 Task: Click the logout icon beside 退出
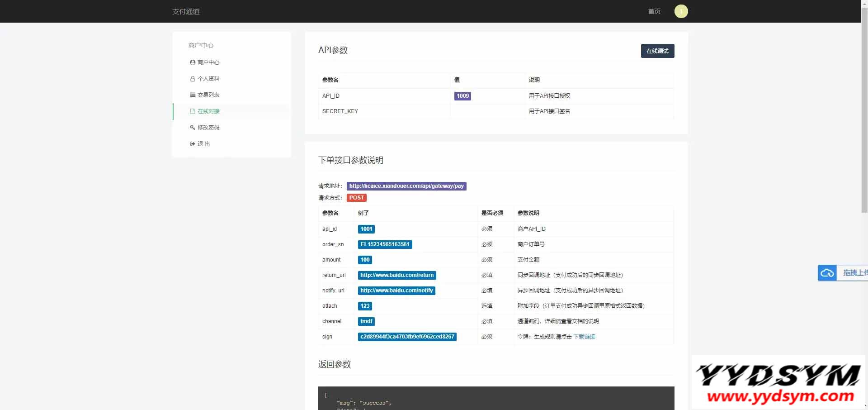[193, 144]
